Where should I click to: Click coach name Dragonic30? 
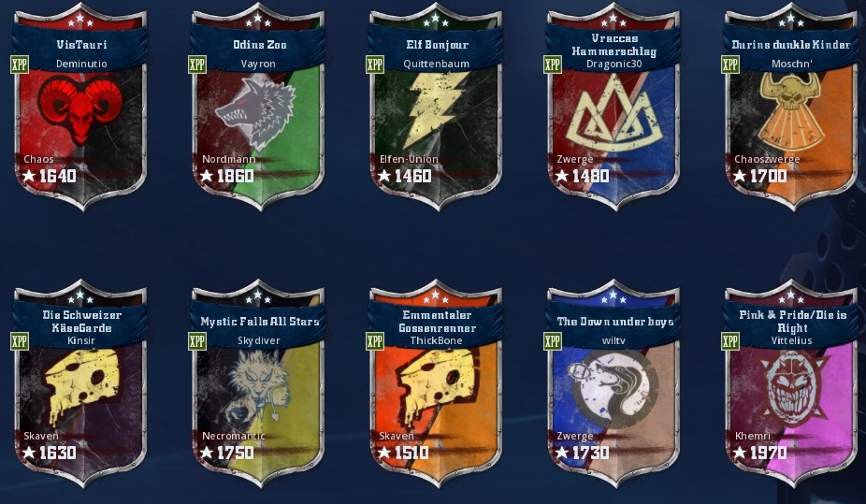(x=614, y=64)
